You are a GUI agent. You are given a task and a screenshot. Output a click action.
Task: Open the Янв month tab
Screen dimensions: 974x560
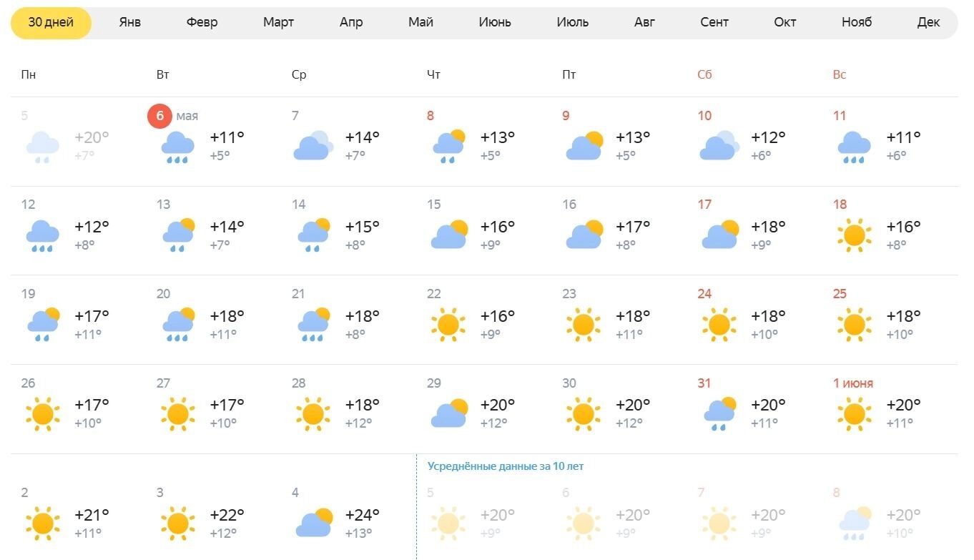[130, 22]
